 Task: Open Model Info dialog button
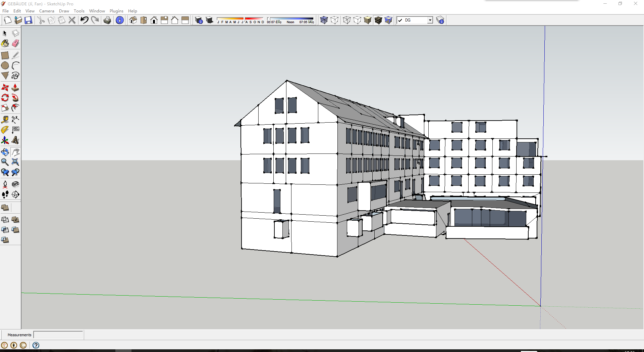point(120,20)
